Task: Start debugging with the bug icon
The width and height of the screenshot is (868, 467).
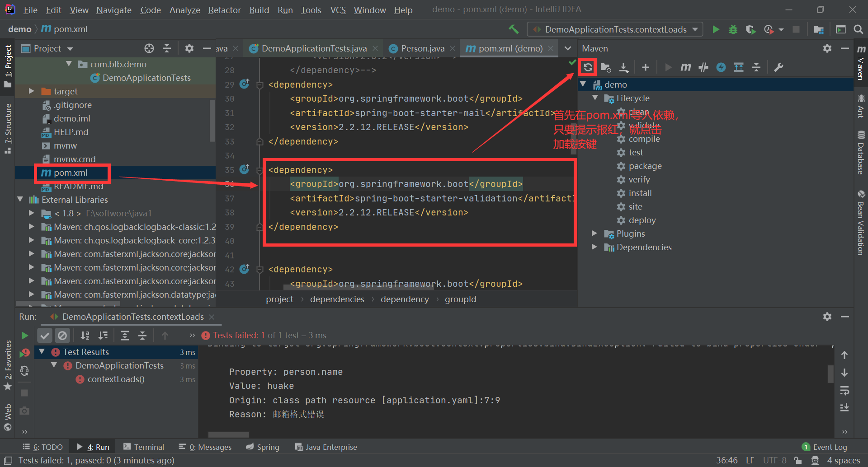Action: tap(733, 29)
